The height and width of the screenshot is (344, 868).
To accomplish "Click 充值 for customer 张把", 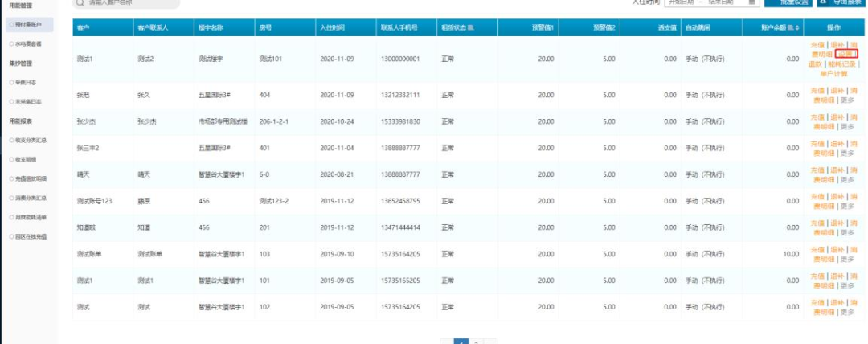I will point(817,91).
